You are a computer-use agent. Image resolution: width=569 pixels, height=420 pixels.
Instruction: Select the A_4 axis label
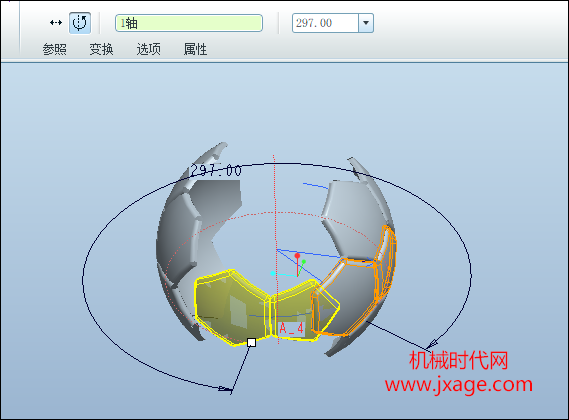(291, 329)
